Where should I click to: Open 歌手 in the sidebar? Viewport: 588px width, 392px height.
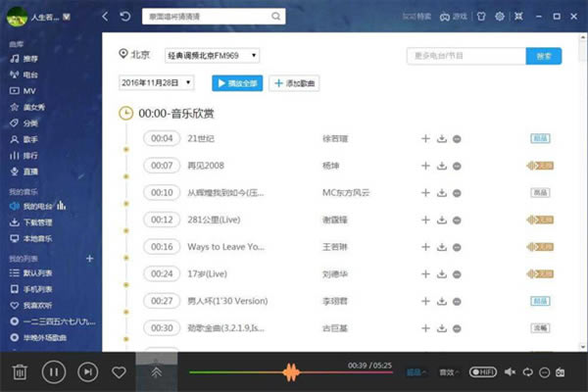[24, 139]
